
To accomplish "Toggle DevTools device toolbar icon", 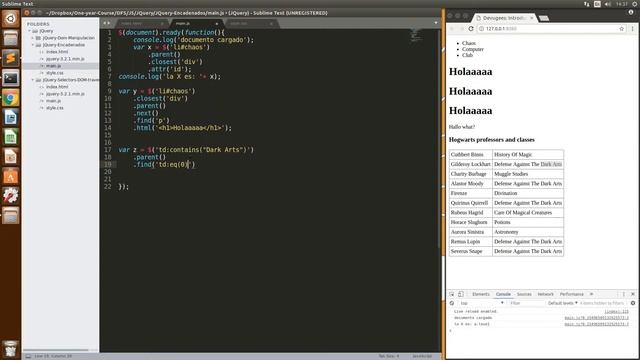I will [461, 294].
